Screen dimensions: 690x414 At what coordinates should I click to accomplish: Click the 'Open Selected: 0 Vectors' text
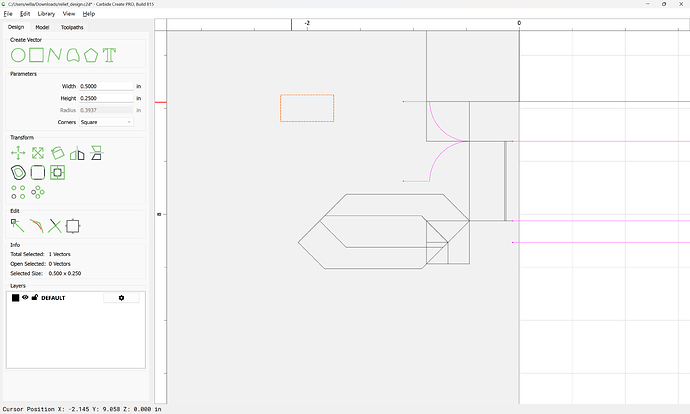[40, 264]
